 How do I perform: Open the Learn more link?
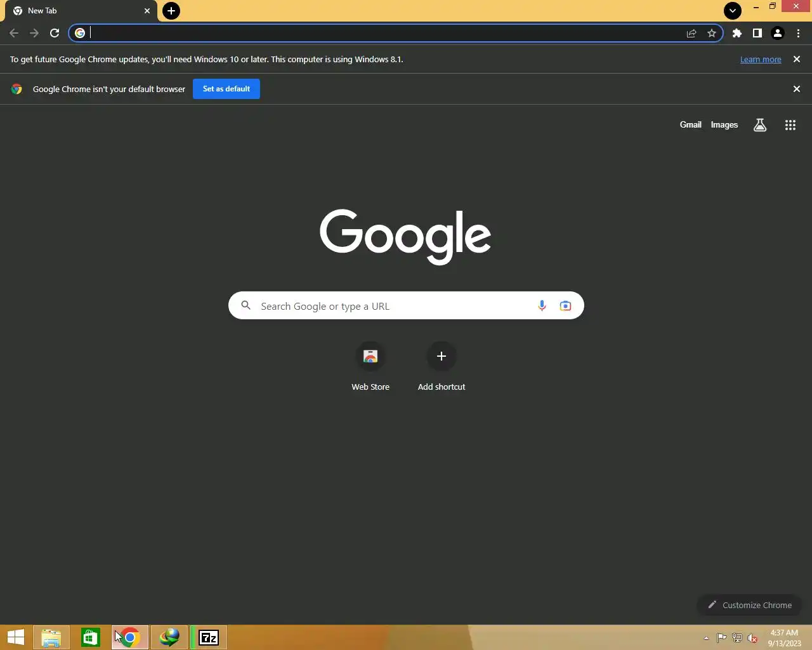pos(761,60)
